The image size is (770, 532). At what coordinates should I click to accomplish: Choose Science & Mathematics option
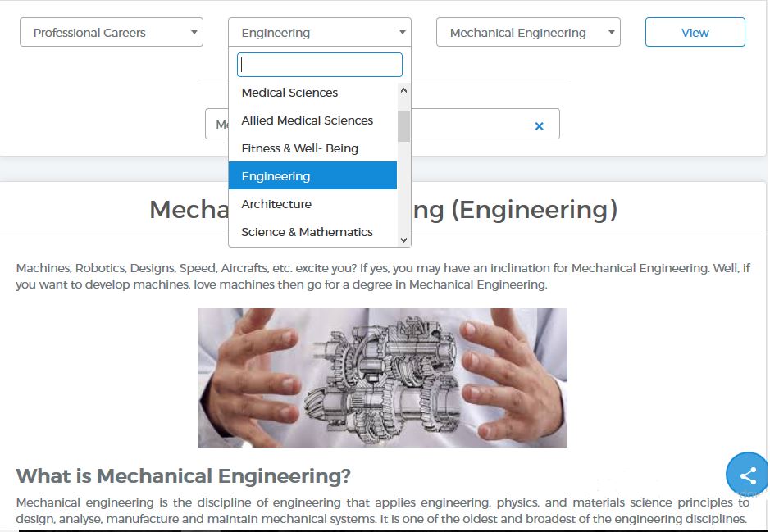[307, 232]
